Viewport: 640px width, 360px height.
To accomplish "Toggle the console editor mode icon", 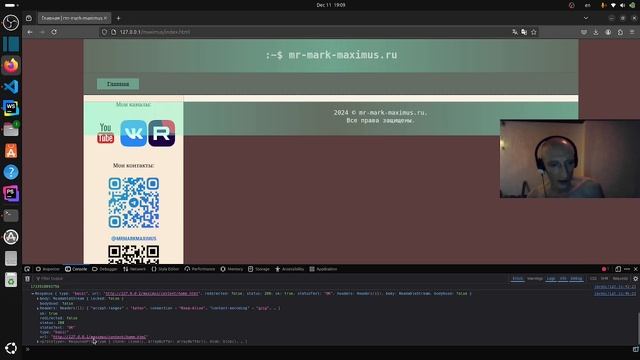I will 636,349.
